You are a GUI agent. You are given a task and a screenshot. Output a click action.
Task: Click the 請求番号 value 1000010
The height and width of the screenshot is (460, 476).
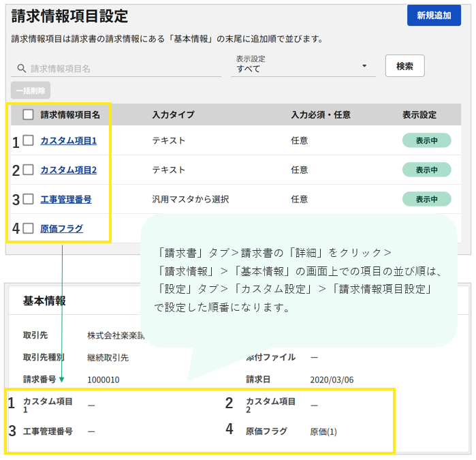tap(104, 380)
